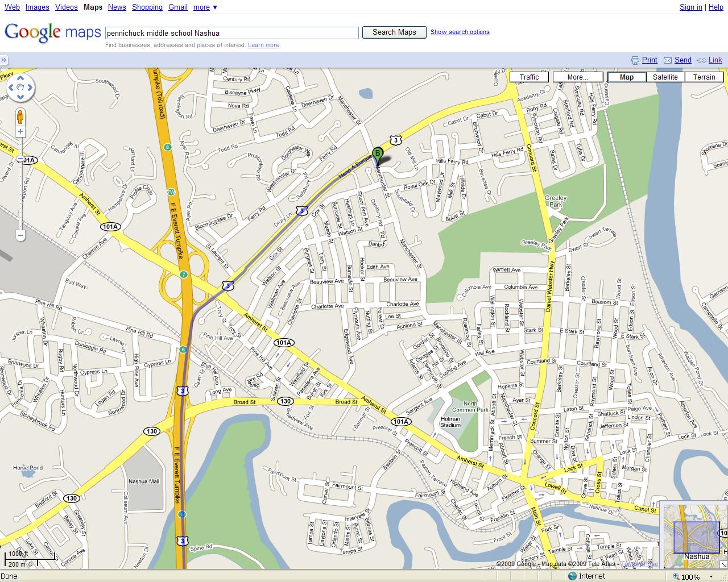Open the 'more' dropdown in the top navigation
Image resolution: width=728 pixels, height=582 pixels.
tap(205, 7)
